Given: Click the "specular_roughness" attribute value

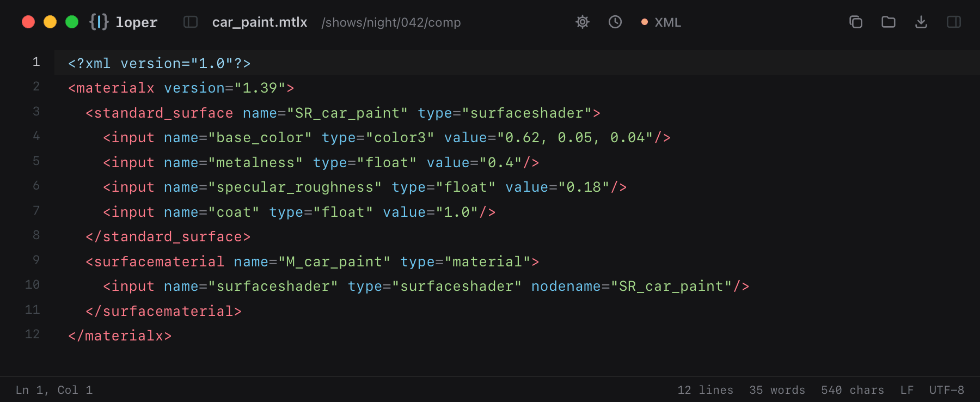Looking at the screenshot, I should (x=295, y=187).
